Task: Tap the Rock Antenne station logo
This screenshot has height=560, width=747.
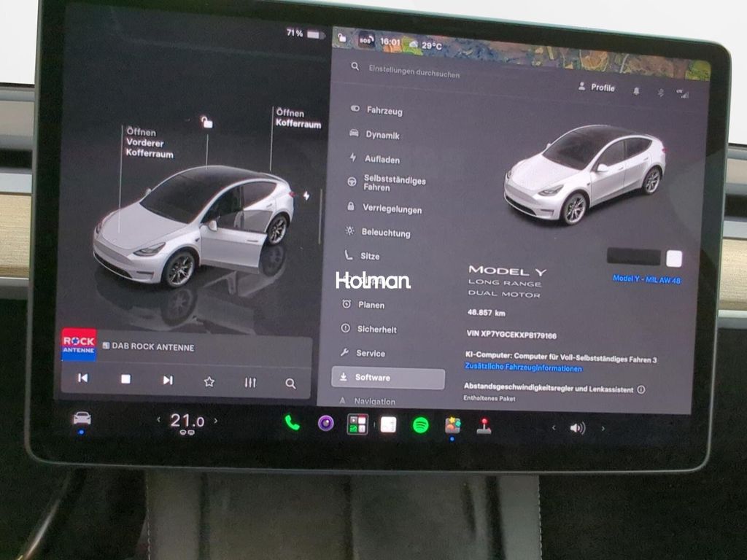Action: pyautogui.click(x=79, y=345)
